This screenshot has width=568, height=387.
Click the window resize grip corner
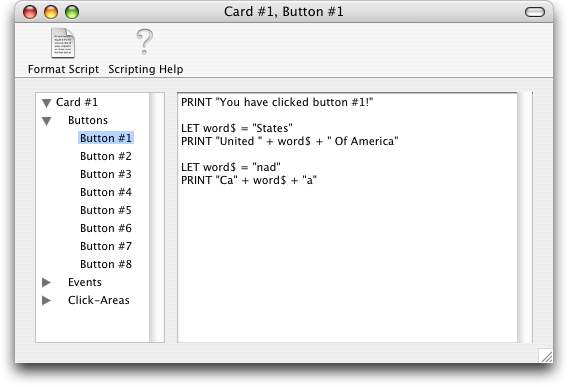pyautogui.click(x=546, y=356)
